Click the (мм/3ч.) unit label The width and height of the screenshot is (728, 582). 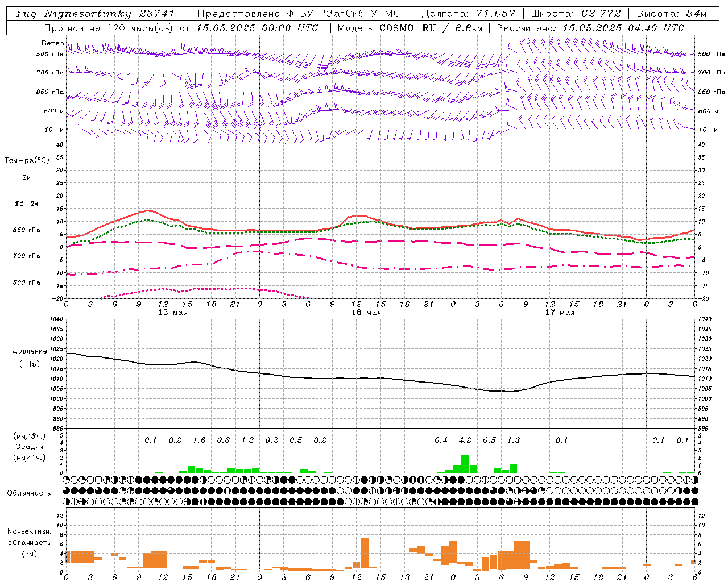(29, 436)
